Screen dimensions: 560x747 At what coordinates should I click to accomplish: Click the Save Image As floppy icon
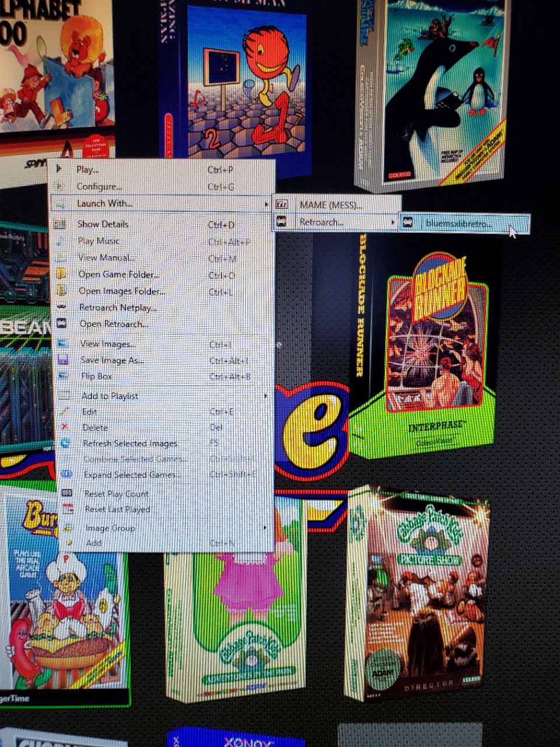[x=63, y=359]
